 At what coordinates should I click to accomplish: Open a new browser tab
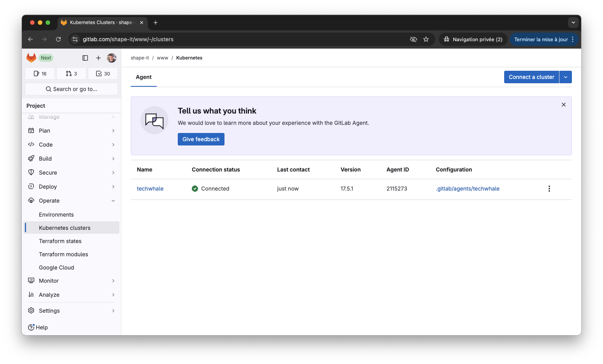coord(156,23)
